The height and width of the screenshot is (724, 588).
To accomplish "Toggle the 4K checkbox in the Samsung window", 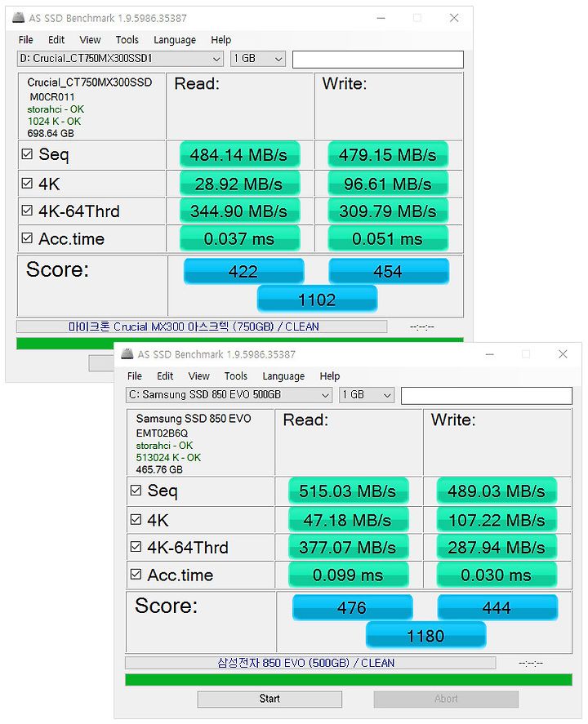I will tap(136, 519).
